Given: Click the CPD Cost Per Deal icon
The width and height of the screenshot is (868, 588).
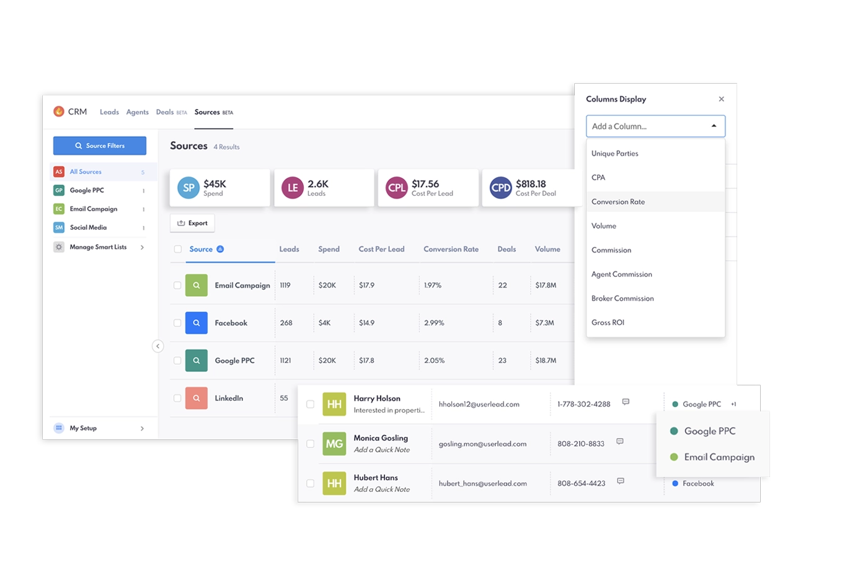Looking at the screenshot, I should (x=500, y=187).
